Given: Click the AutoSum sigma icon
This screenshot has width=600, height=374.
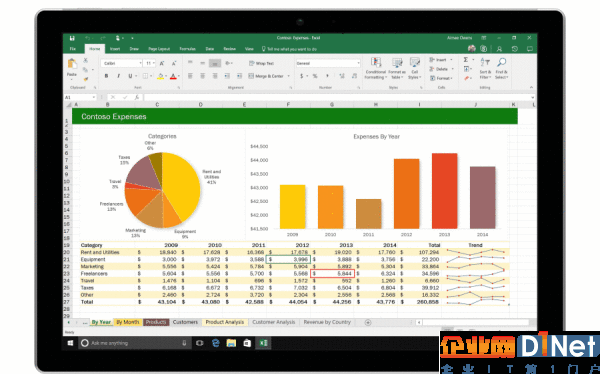Looking at the screenshot, I should [x=466, y=60].
